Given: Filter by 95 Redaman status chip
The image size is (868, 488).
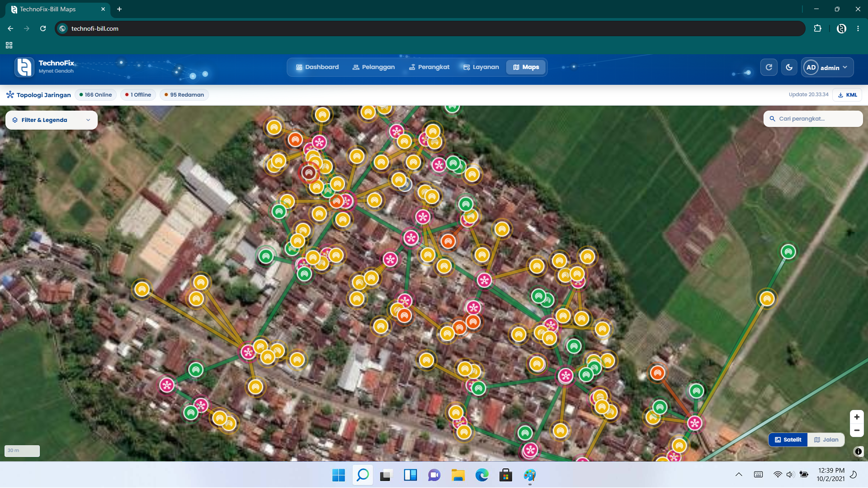Looking at the screenshot, I should coord(184,95).
